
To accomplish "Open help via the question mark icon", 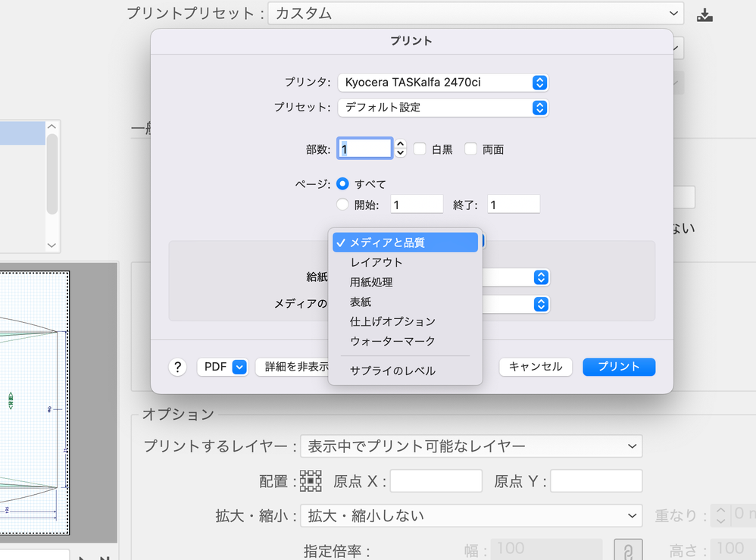I will click(177, 367).
